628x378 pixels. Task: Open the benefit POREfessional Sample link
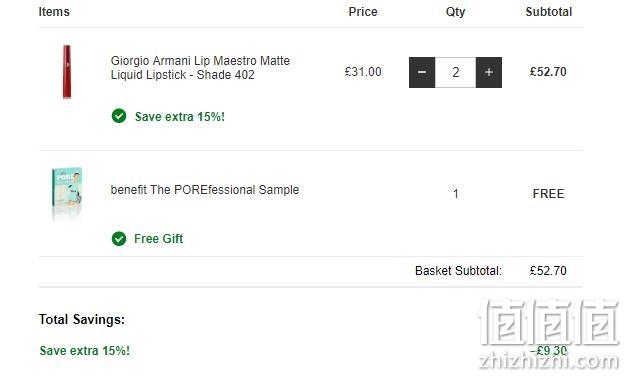(x=205, y=189)
